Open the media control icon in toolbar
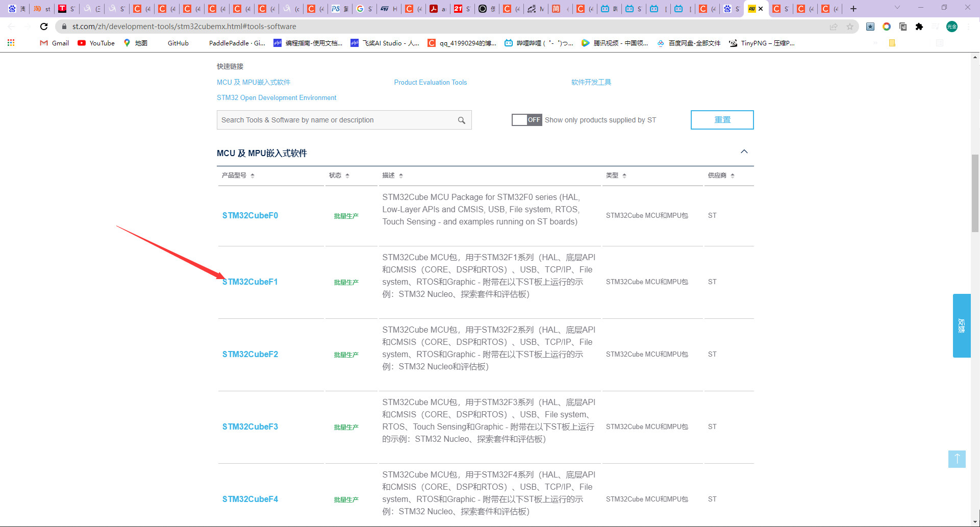Screen dimensions: 980x527 coord(935,27)
